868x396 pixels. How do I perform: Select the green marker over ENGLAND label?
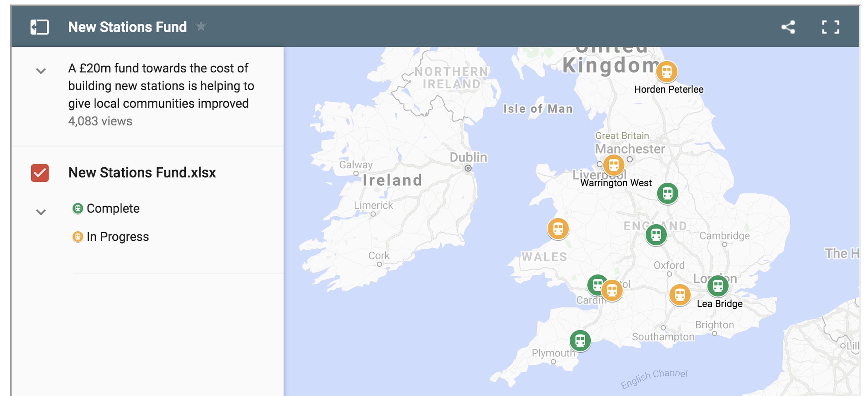coord(656,235)
